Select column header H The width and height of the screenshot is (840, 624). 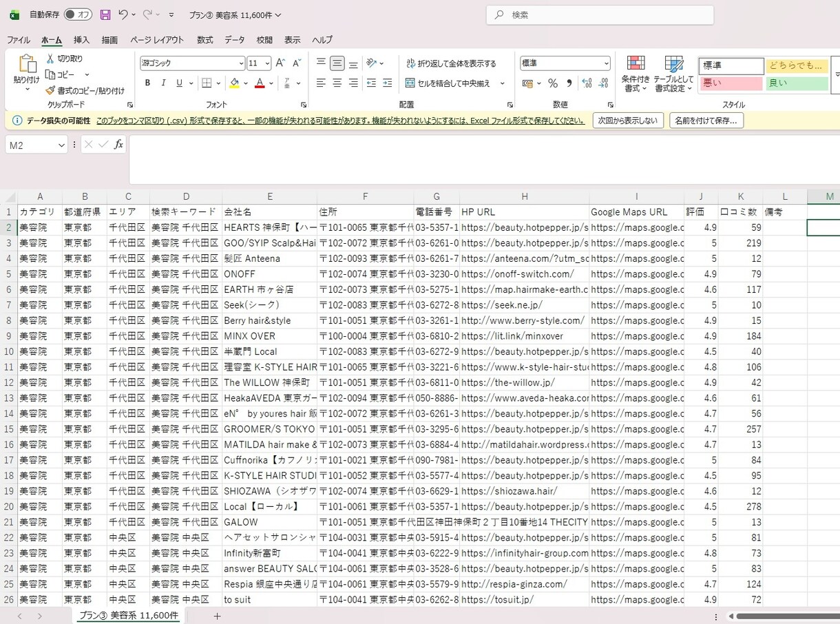pyautogui.click(x=525, y=196)
